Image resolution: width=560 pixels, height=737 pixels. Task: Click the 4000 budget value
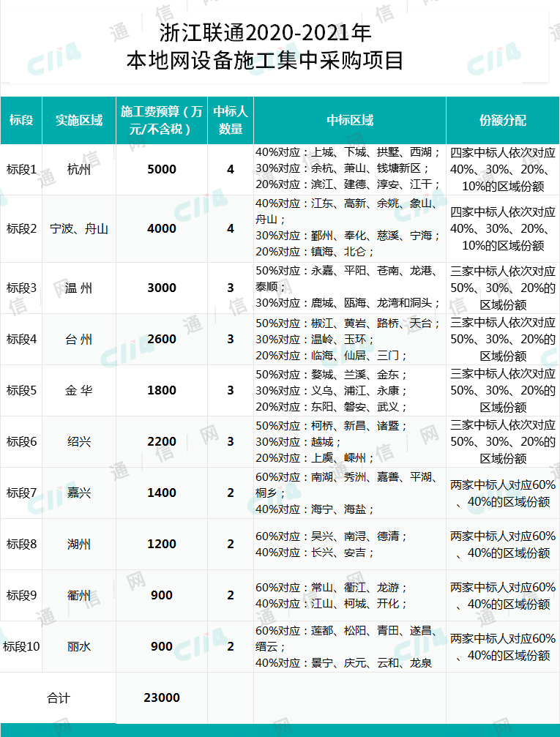162,228
